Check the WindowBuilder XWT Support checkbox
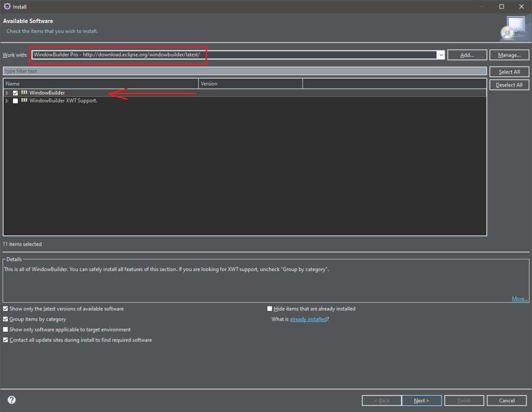 16,101
